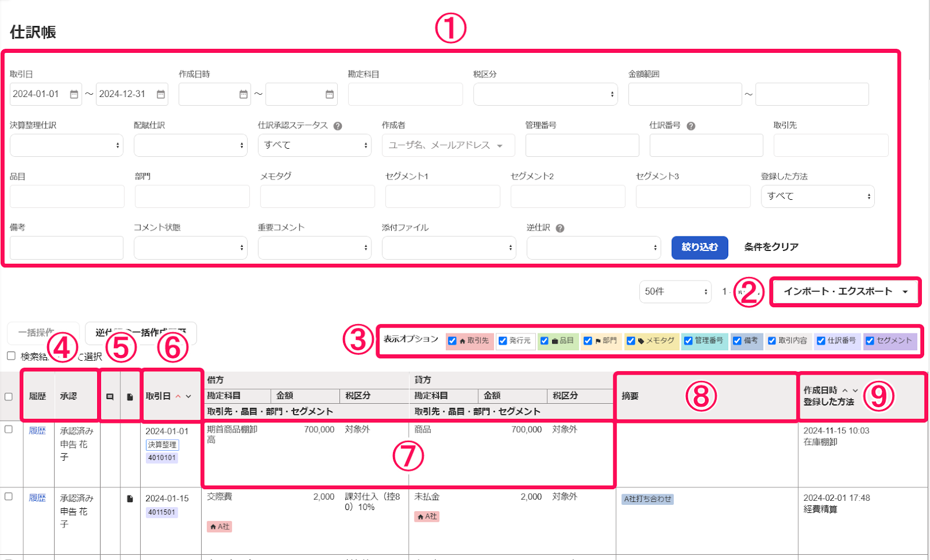This screenshot has width=930, height=560.
Task: Open calendar picker for 取引日 start date
Action: [74, 95]
